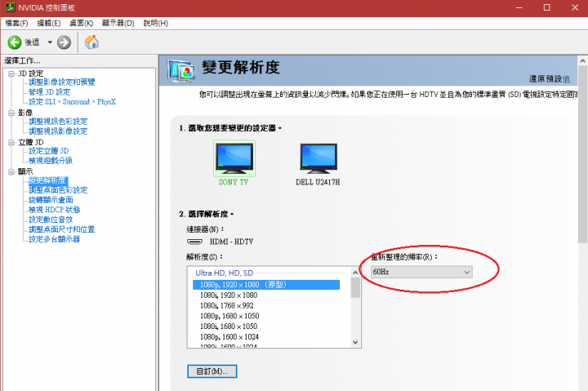Screen dimensions: 588x391
Task: Open 調整桌面色彩設定 page
Action: click(58, 190)
